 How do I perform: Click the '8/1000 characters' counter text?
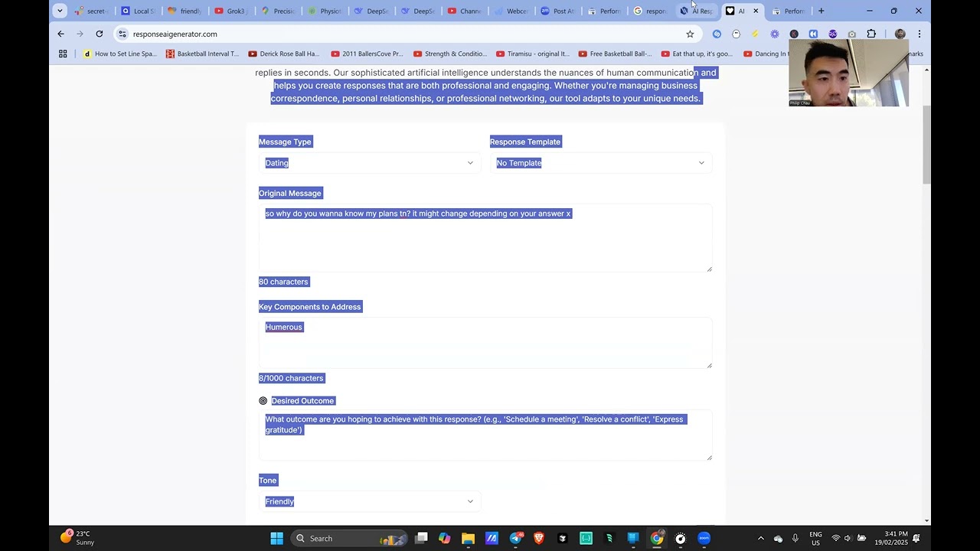pyautogui.click(x=291, y=378)
